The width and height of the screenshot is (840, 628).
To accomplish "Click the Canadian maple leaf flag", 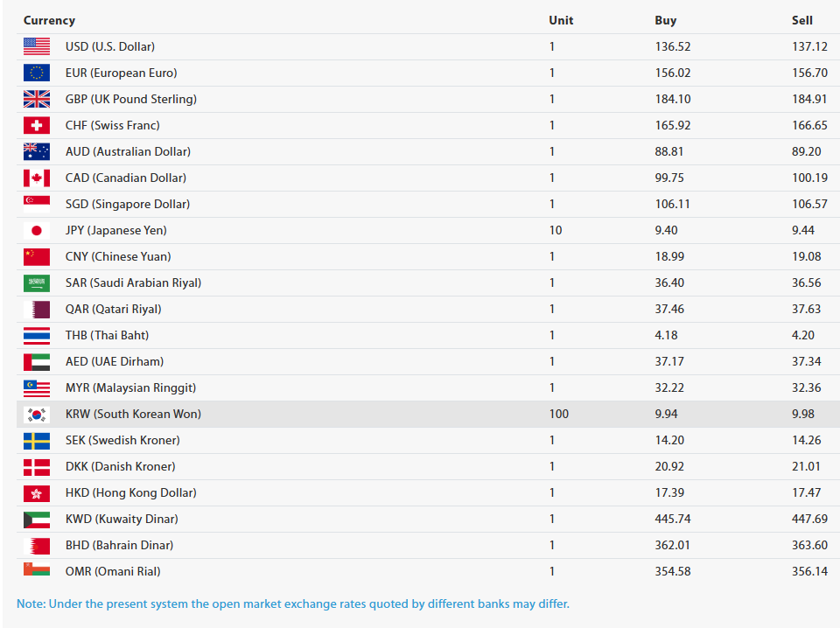I will click(x=37, y=178).
